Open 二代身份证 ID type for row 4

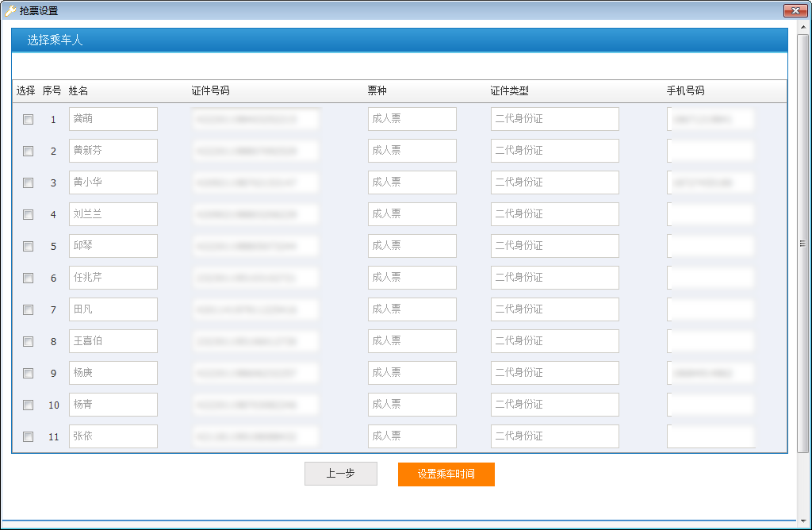click(x=555, y=214)
